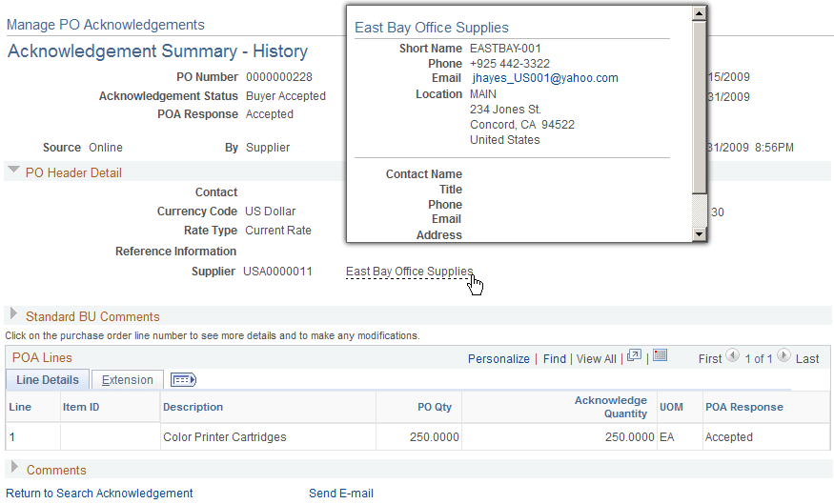834x504 pixels.
Task: Click the 234 Jones St. address line
Action: coord(505,110)
